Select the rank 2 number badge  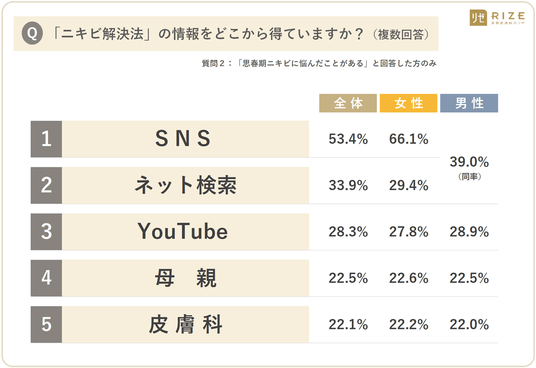pyautogui.click(x=46, y=186)
